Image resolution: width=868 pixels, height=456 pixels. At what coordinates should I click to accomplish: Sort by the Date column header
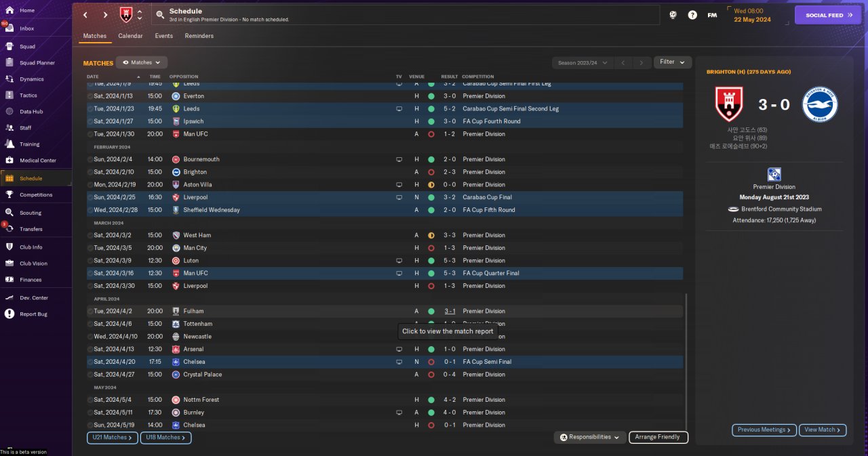pyautogui.click(x=93, y=77)
